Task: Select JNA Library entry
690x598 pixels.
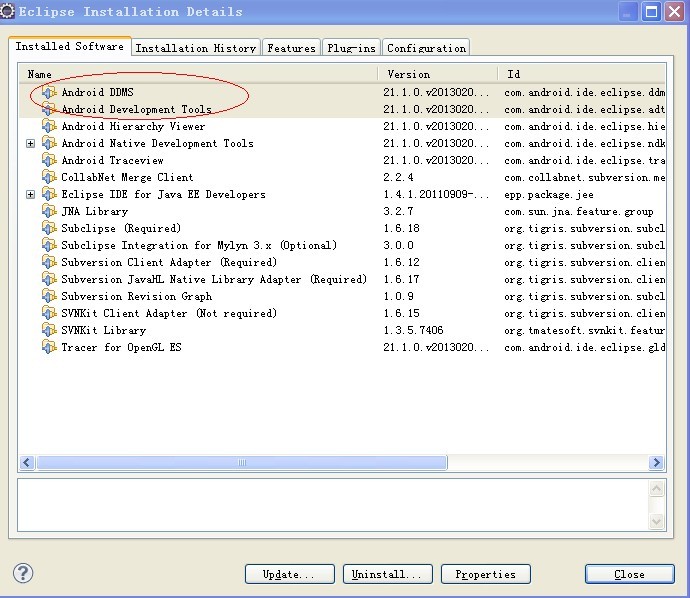Action: click(x=342, y=211)
